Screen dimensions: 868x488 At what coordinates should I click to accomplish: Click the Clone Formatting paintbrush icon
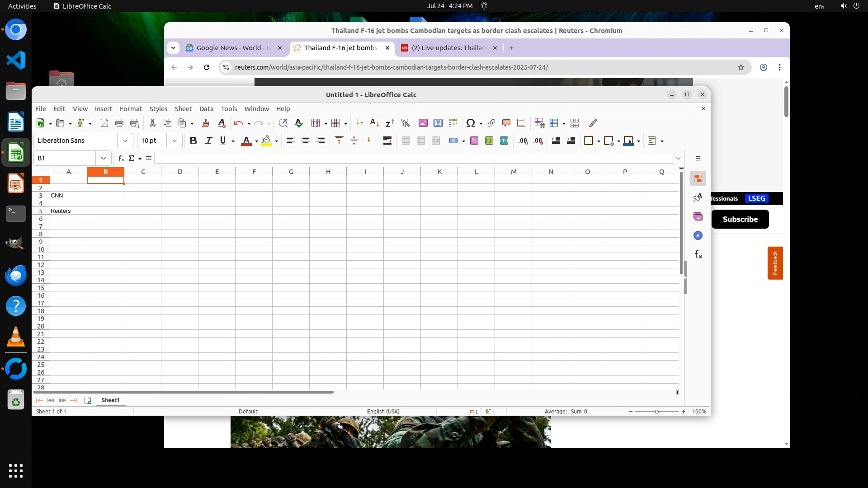[206, 123]
